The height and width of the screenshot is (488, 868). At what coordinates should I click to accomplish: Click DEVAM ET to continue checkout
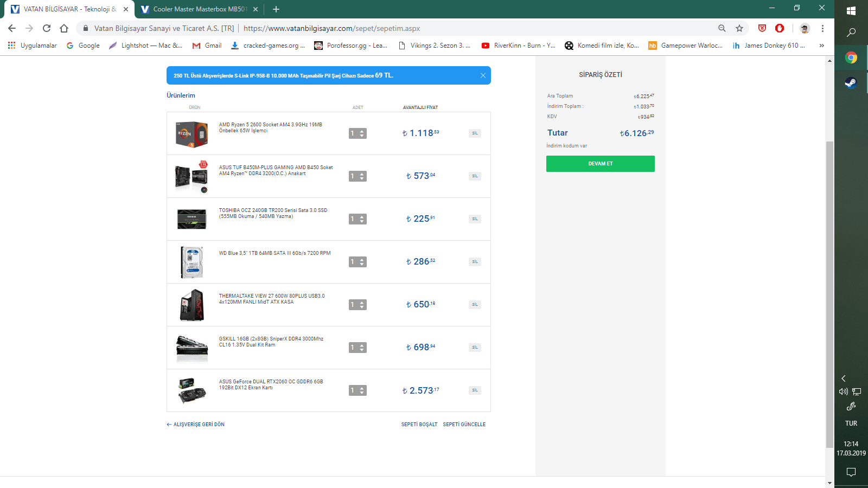tap(601, 164)
